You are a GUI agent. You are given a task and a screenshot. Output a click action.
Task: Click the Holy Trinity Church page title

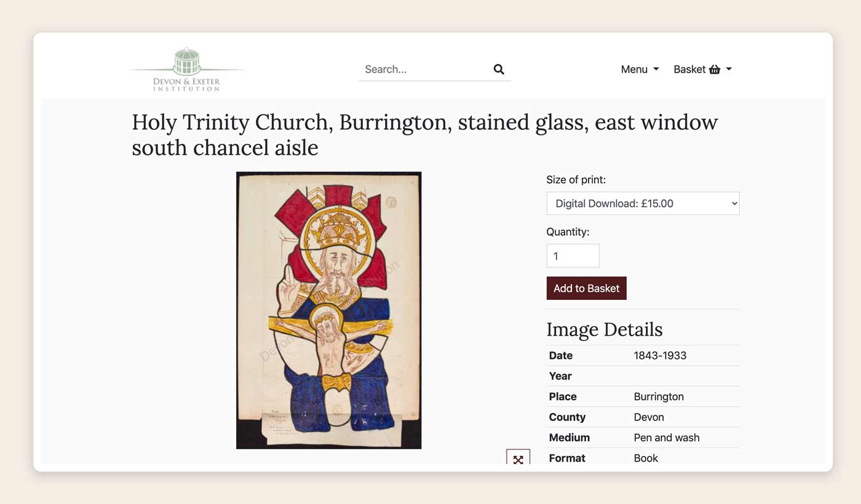click(424, 135)
